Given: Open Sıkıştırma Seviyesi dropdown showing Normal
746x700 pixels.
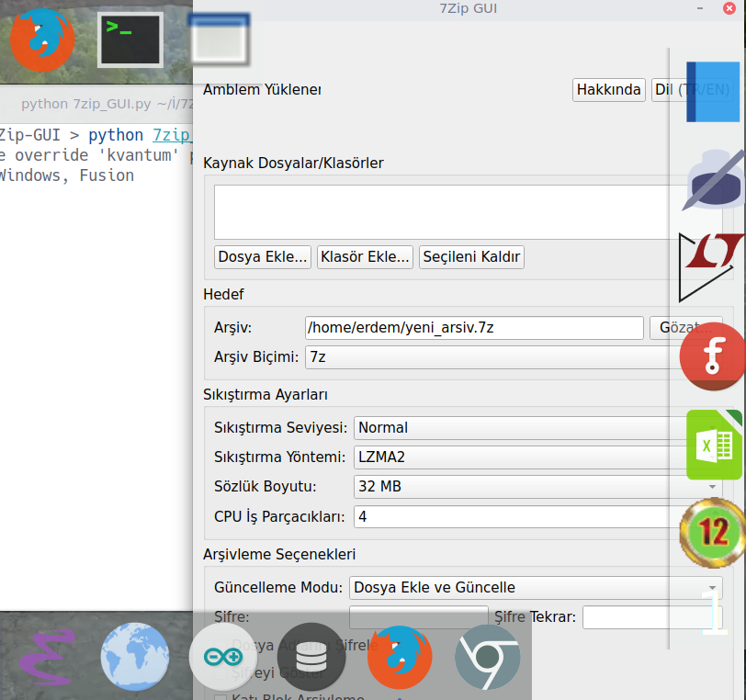Looking at the screenshot, I should (538, 427).
